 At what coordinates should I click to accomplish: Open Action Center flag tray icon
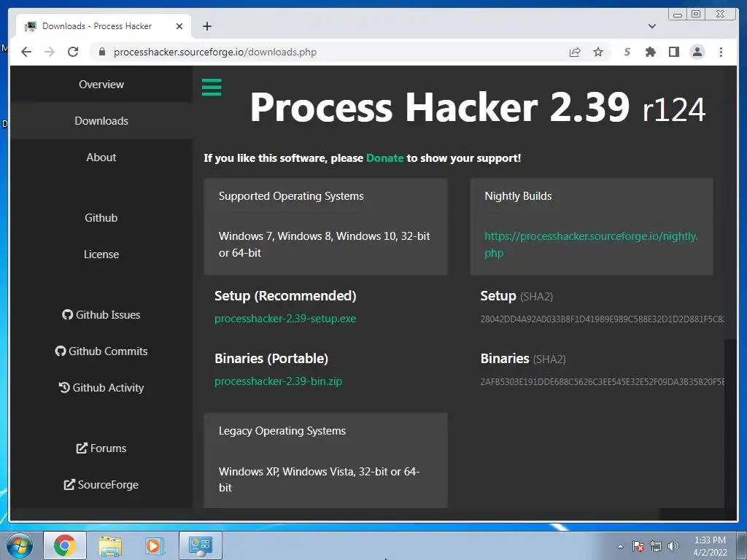coord(638,546)
